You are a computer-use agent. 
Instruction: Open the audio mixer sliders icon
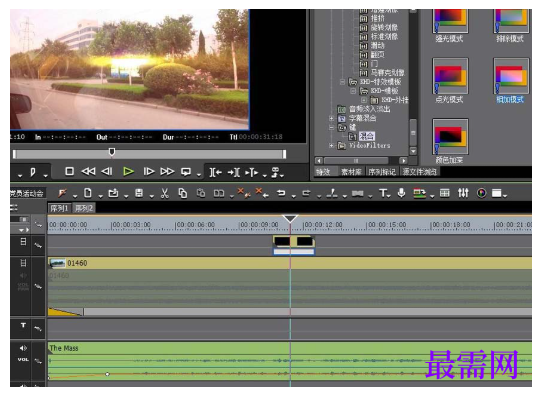463,193
